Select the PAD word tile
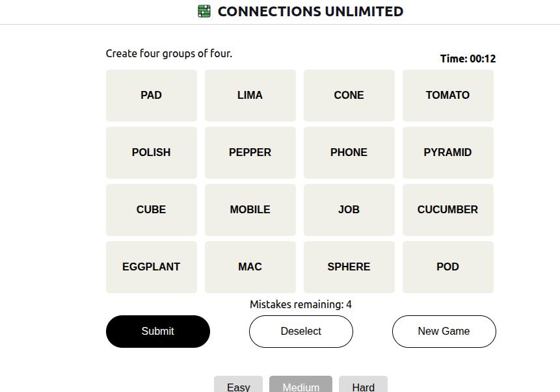 tap(152, 96)
